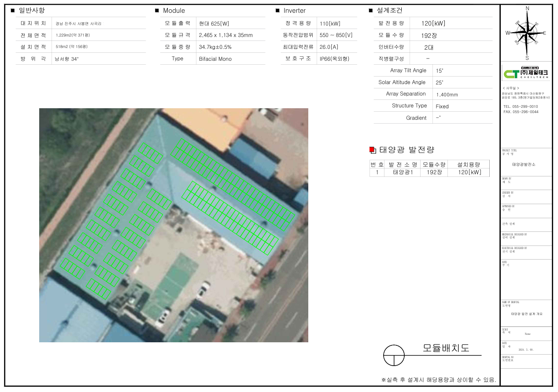
Task: Click the compass rose north indicator
Action: (x=527, y=9)
